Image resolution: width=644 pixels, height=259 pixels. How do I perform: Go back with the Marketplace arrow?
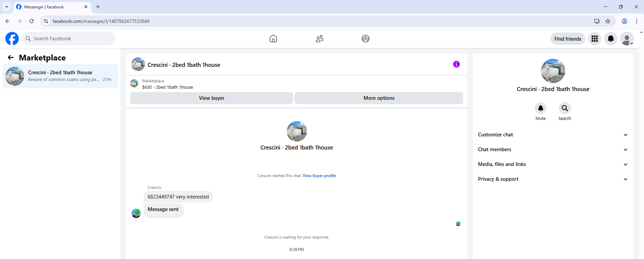click(11, 57)
